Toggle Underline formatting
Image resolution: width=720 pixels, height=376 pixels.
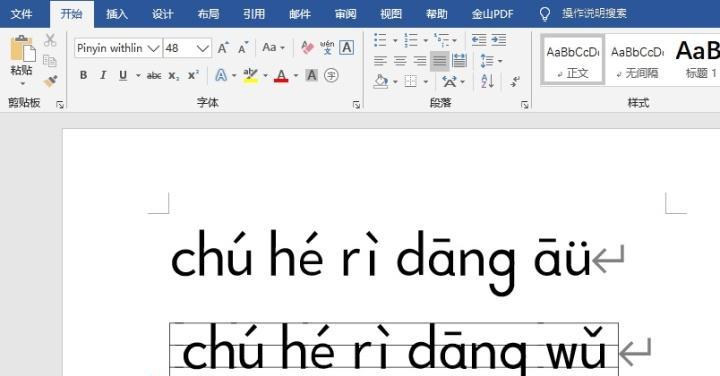[x=123, y=75]
